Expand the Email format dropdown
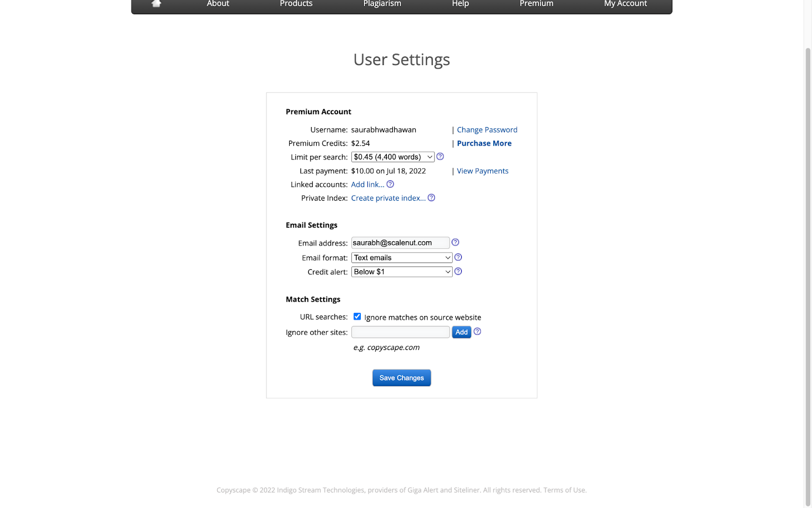Viewport: 812px width, 508px height. pyautogui.click(x=401, y=258)
